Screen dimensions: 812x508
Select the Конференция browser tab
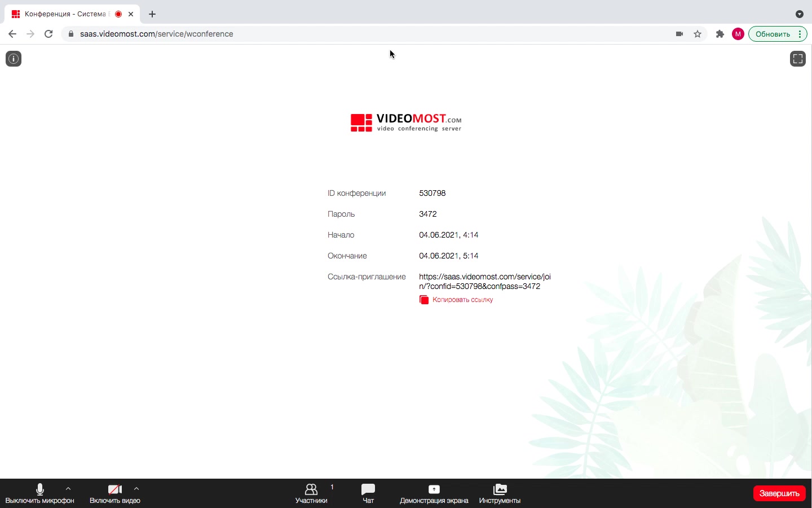tap(72, 14)
